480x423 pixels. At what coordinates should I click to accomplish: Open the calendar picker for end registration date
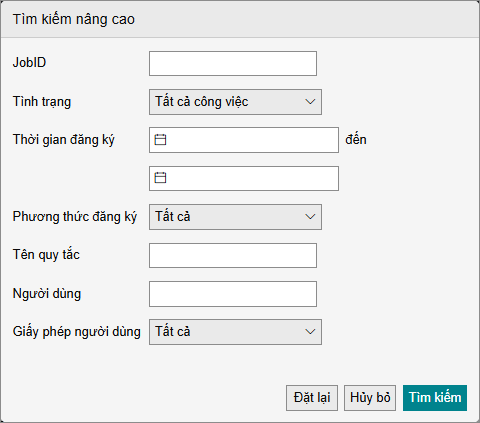tap(160, 178)
